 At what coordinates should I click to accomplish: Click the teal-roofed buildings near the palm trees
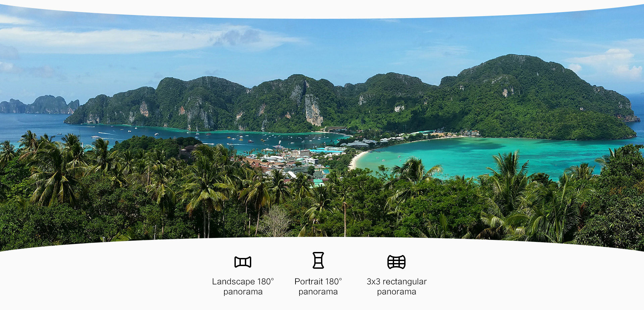pos(319,182)
